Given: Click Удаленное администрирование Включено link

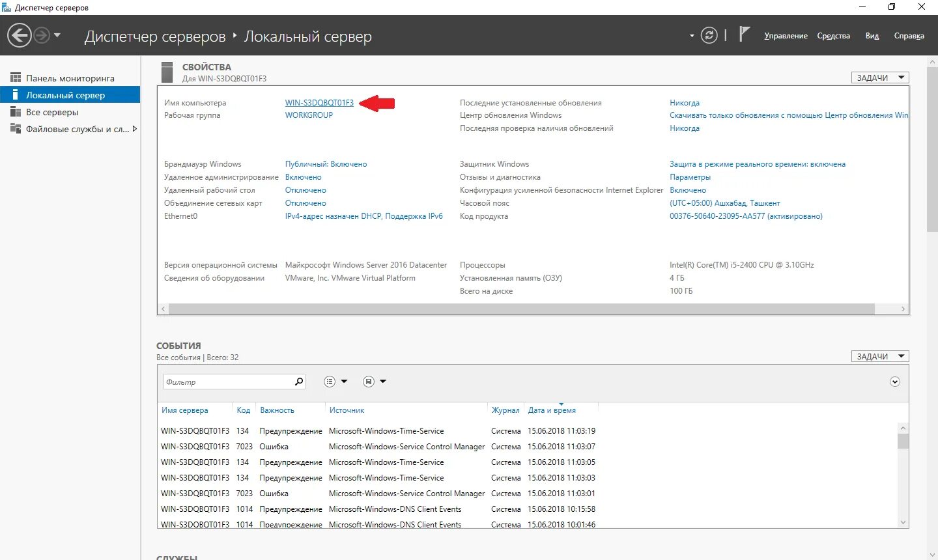Looking at the screenshot, I should [304, 177].
